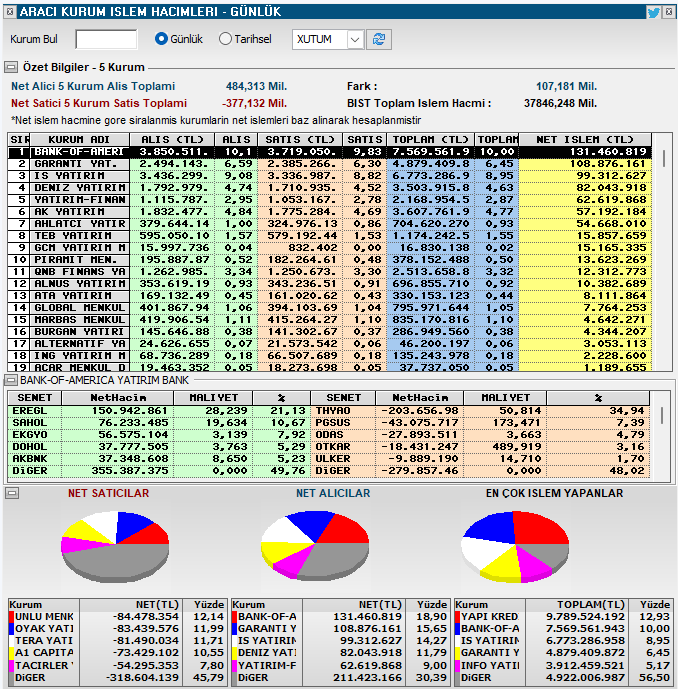Click the MALIYET header beside EREGL table

pos(214,398)
